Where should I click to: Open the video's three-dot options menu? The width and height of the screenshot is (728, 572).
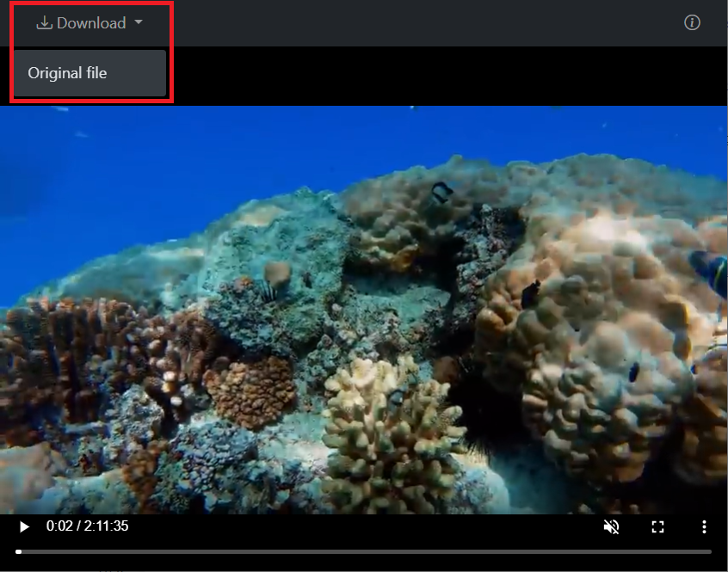tap(704, 526)
